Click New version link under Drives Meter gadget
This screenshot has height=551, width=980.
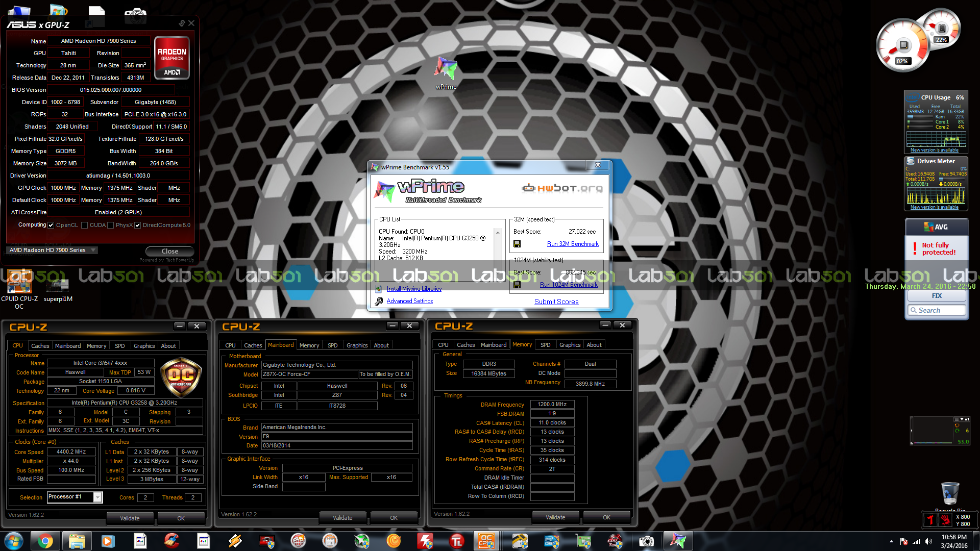point(934,207)
